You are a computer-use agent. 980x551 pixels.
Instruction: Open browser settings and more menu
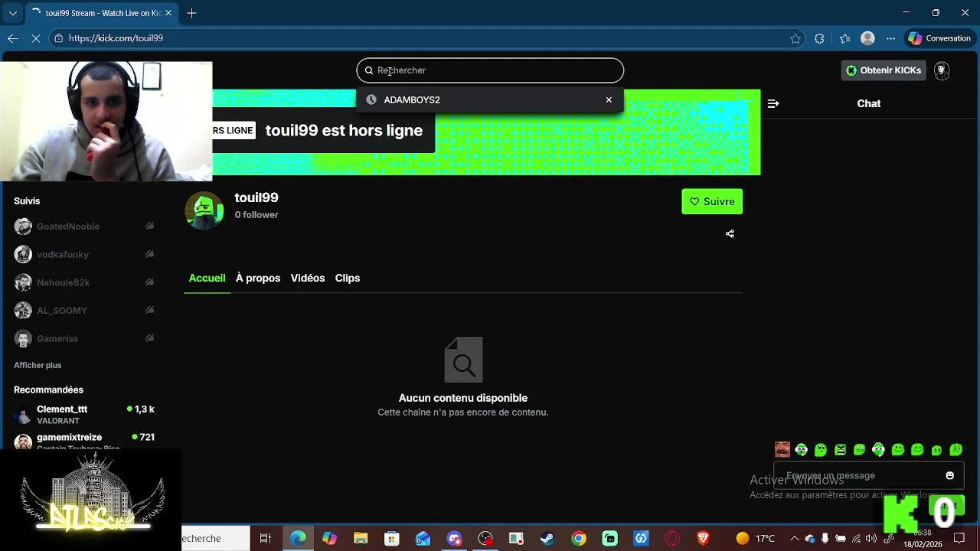click(x=890, y=38)
